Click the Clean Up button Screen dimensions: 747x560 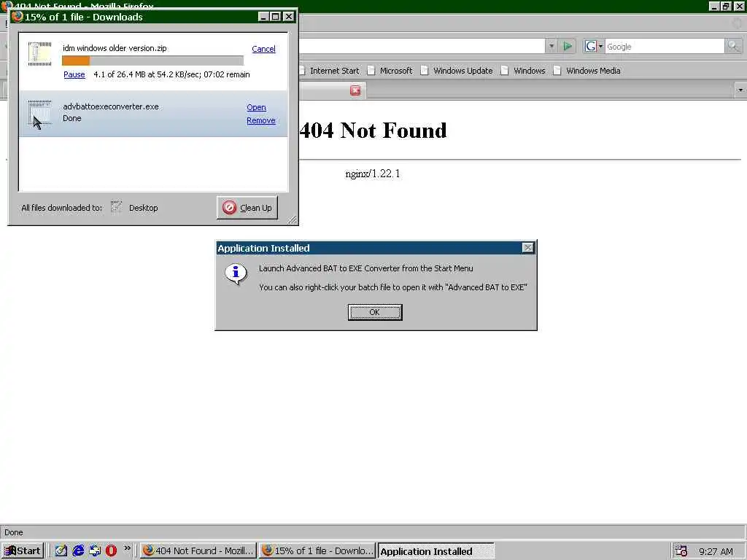pyautogui.click(x=247, y=208)
